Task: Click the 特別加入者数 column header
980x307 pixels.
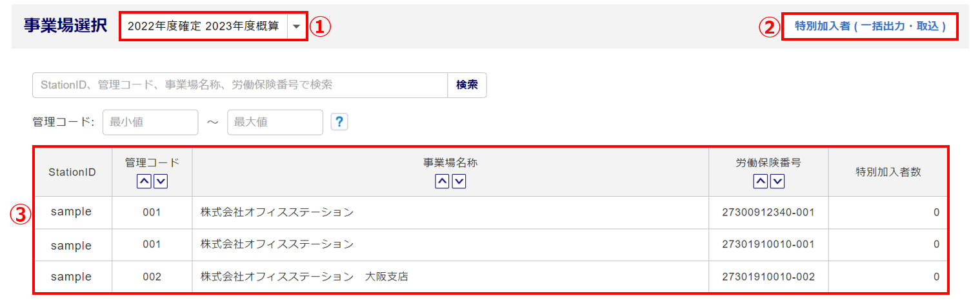Action: click(x=888, y=172)
